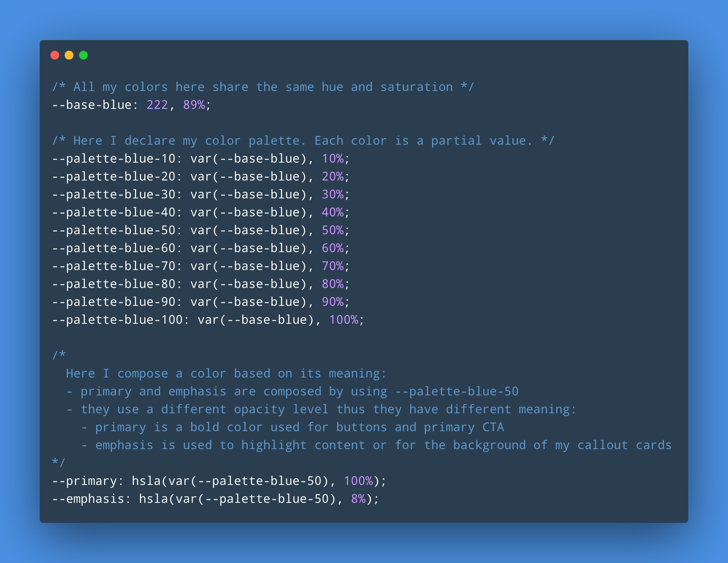The image size is (728, 563).
Task: Click the red close window dot
Action: [55, 55]
